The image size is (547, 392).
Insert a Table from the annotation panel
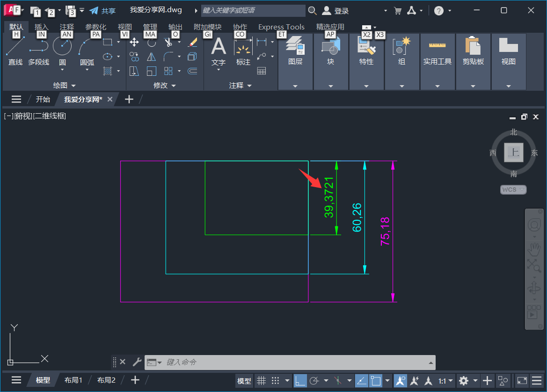pos(261,71)
